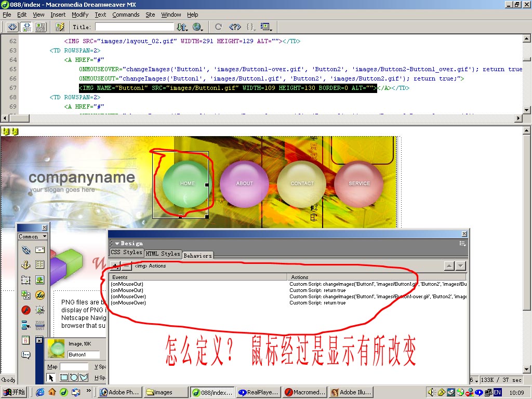532x399 pixels.
Task: Click the Named Anchor icon
Action: point(26,265)
